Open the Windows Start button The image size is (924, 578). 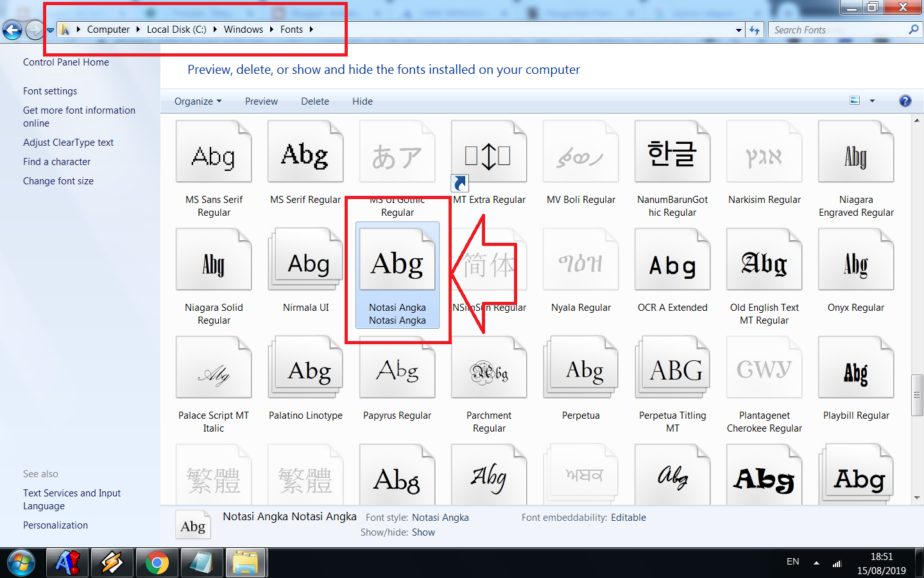click(21, 563)
